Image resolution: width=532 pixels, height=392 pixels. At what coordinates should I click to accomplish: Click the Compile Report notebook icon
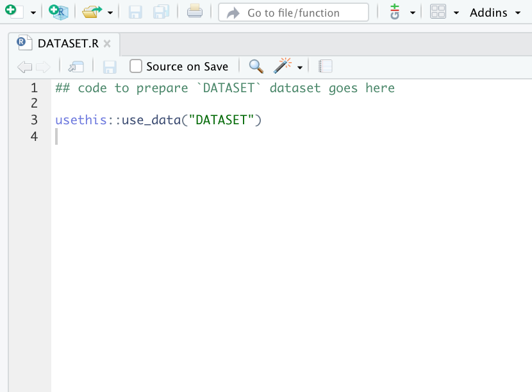coord(325,66)
